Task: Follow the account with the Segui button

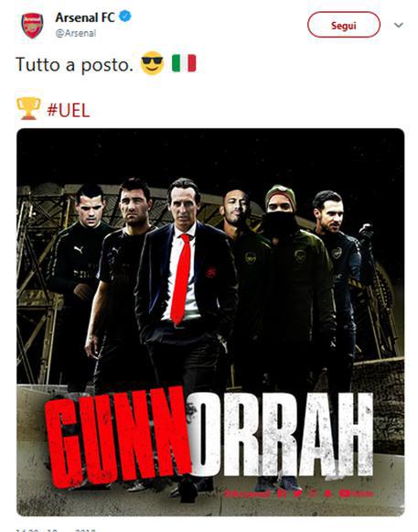Action: click(x=344, y=25)
